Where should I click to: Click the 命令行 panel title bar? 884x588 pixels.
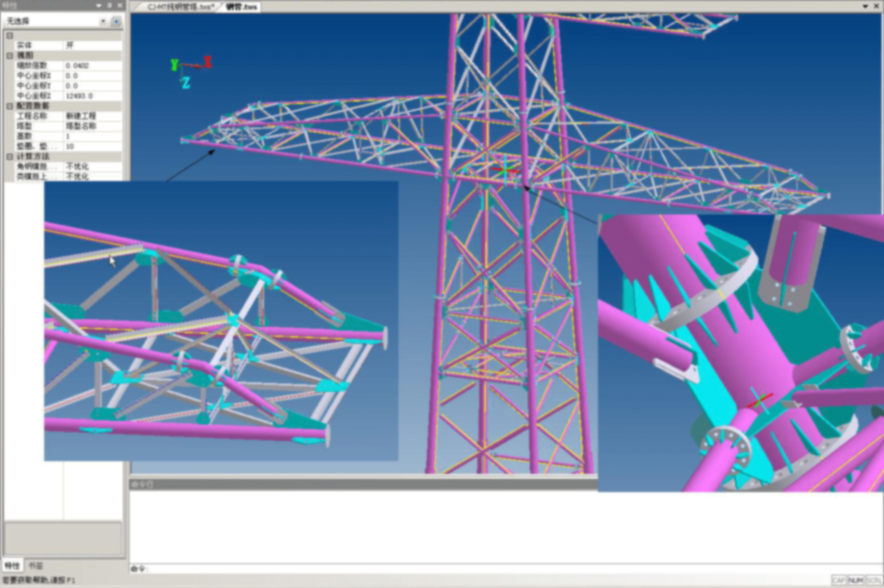363,484
